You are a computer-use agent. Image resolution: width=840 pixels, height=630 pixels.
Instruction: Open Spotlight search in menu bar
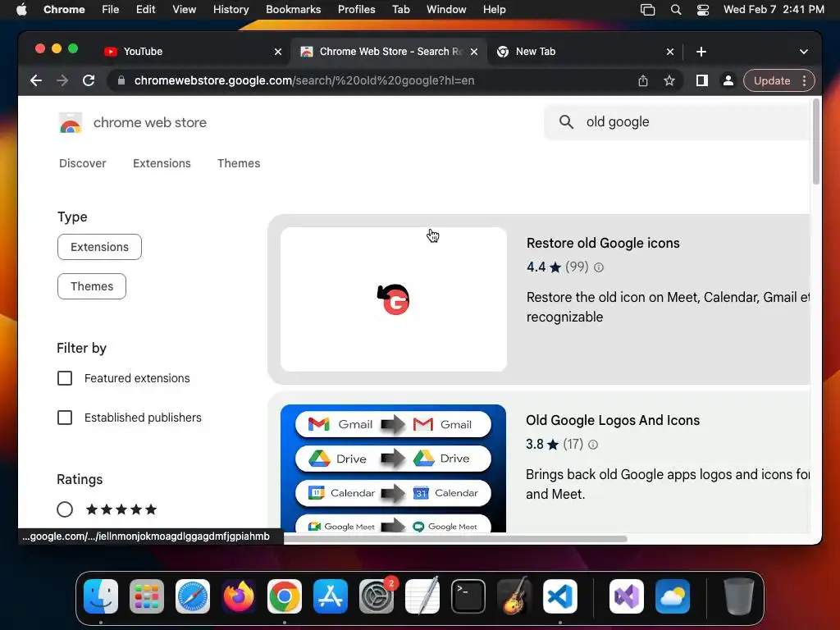pos(676,10)
